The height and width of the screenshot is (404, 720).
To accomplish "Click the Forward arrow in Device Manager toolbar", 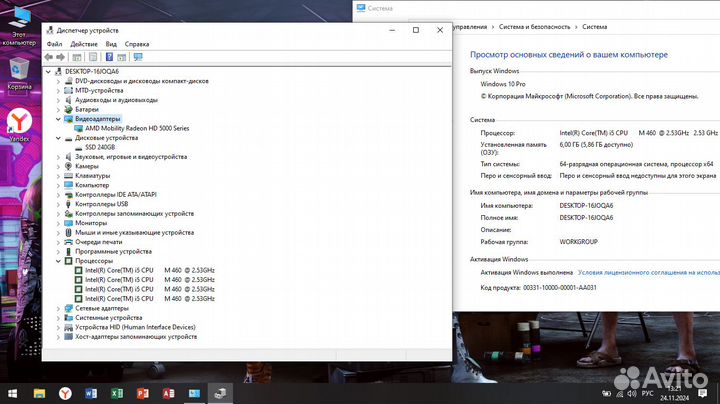I will pyautogui.click(x=61, y=57).
